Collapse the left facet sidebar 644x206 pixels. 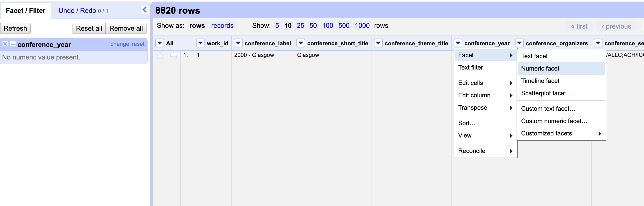click(x=144, y=10)
